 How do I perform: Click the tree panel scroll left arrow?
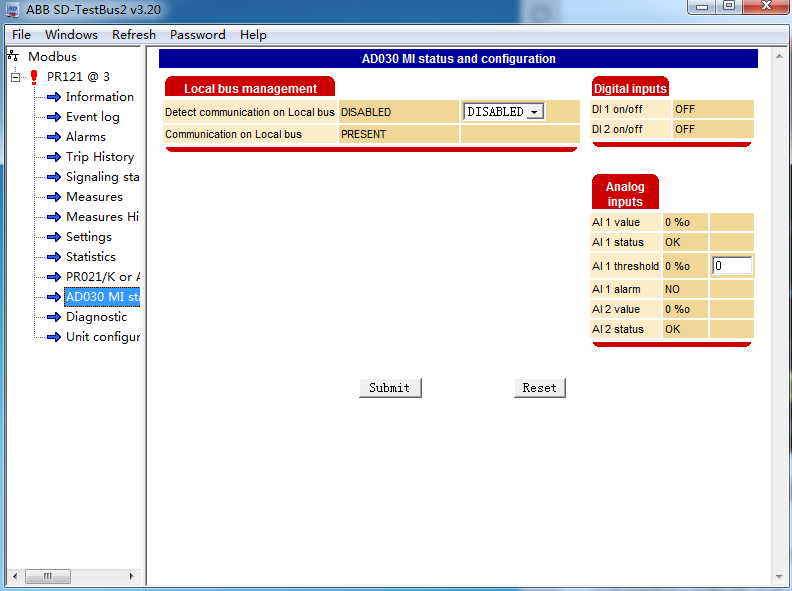[15, 576]
